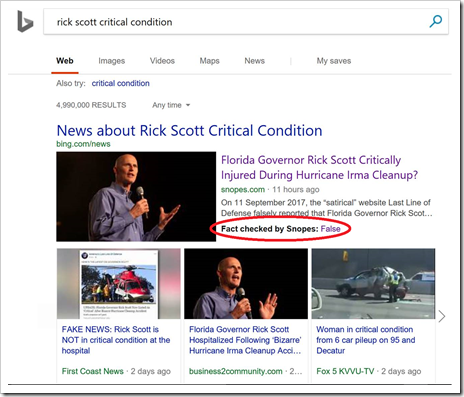Screen dimensions: 464x397
Task: Click the 'False' fact check link
Action: [330, 229]
